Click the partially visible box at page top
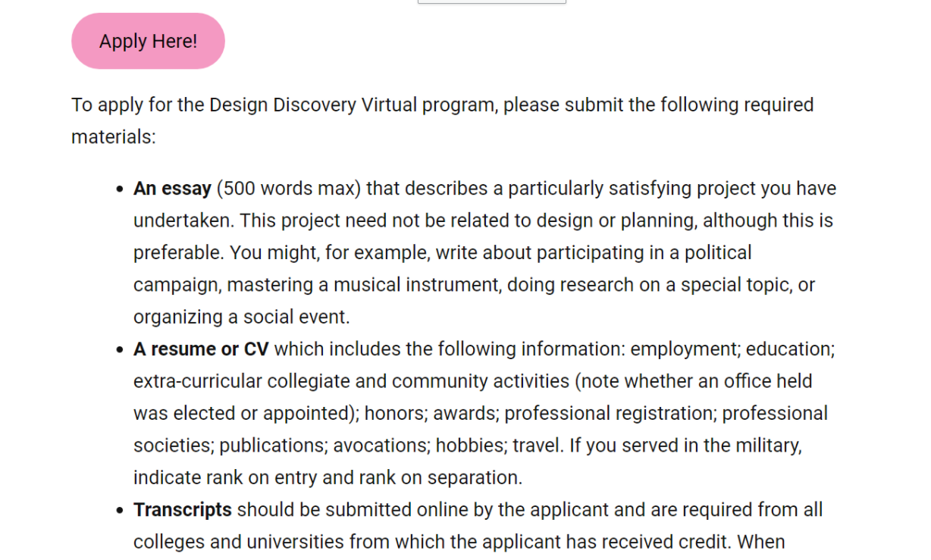 click(x=491, y=2)
